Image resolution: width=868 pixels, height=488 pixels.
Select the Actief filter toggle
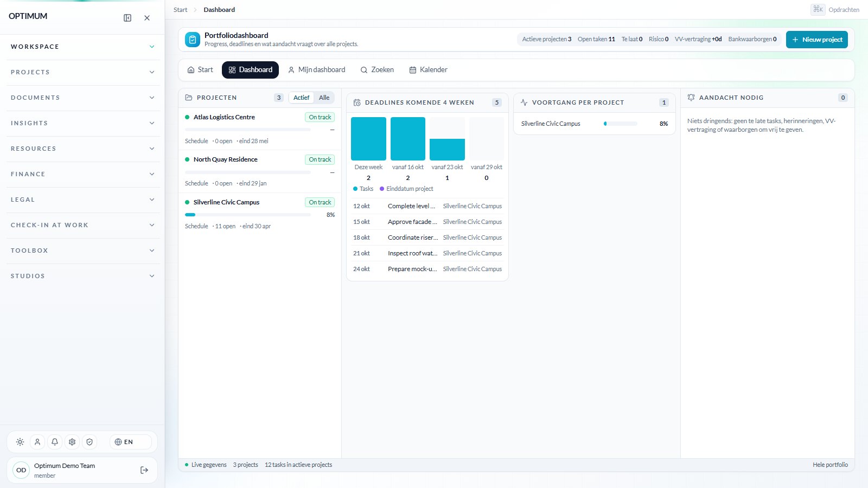pyautogui.click(x=301, y=98)
